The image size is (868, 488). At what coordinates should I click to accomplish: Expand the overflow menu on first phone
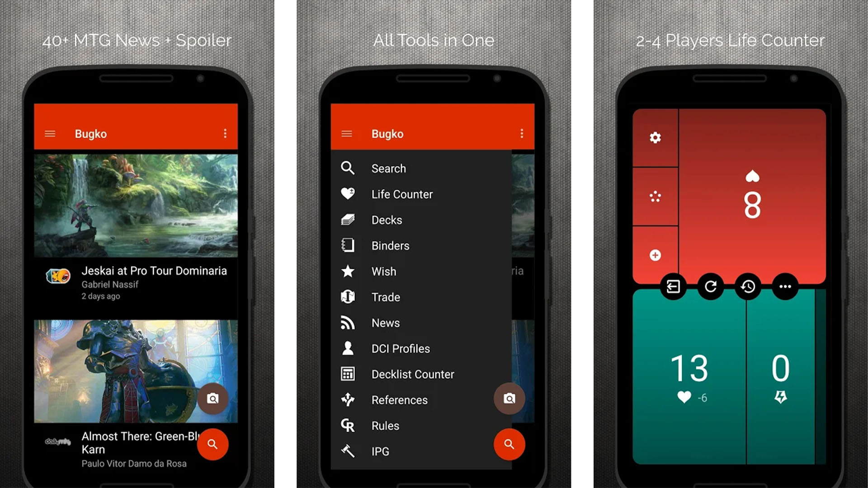[226, 133]
